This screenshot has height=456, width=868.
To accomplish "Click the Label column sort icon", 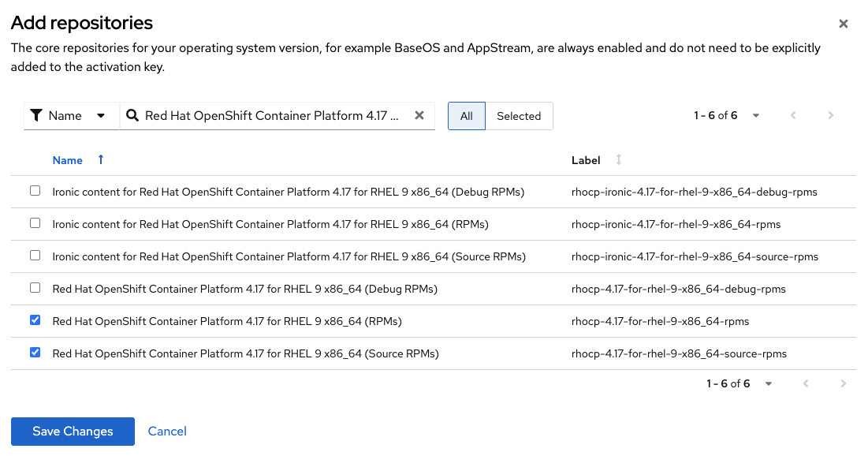I will pos(619,159).
